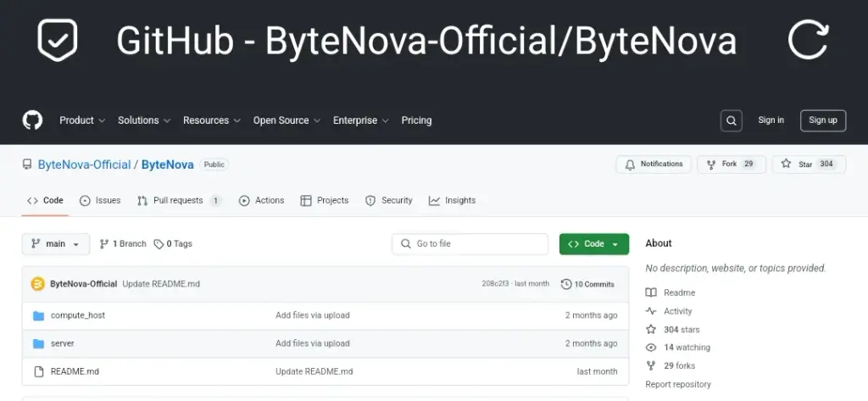
Task: Tap the shield security icon in browser bar
Action: [57, 40]
